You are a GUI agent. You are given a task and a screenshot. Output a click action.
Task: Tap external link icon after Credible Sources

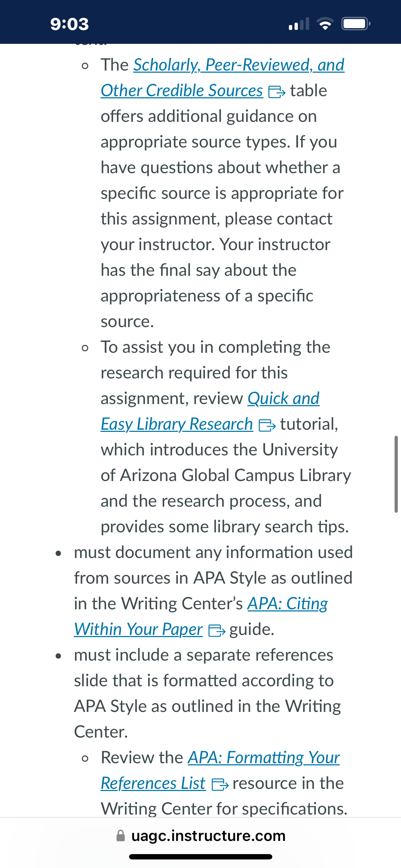coord(277,92)
